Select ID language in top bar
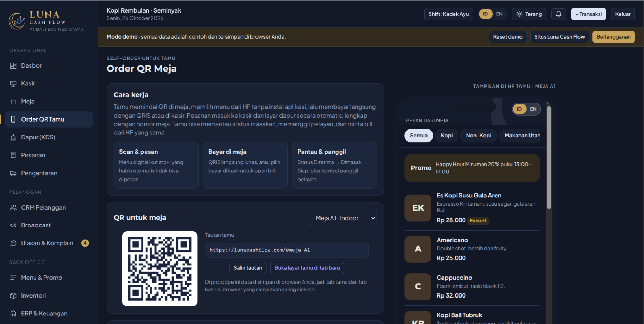This screenshot has height=324, width=644. click(x=485, y=14)
